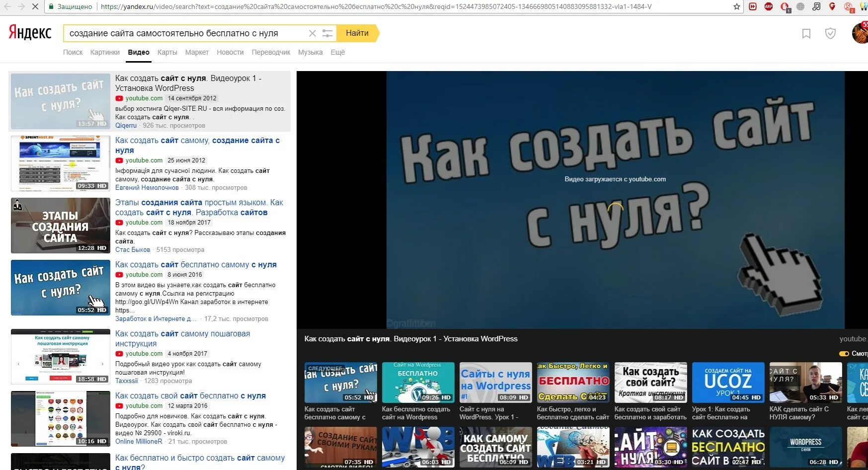Open related 'Как создать свой сайт?' 08:17 thumbnail
This screenshot has width=868, height=470.
click(650, 383)
